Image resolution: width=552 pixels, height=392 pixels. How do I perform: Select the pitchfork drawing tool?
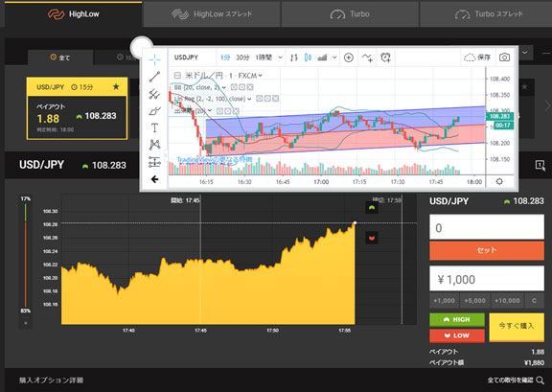(154, 94)
